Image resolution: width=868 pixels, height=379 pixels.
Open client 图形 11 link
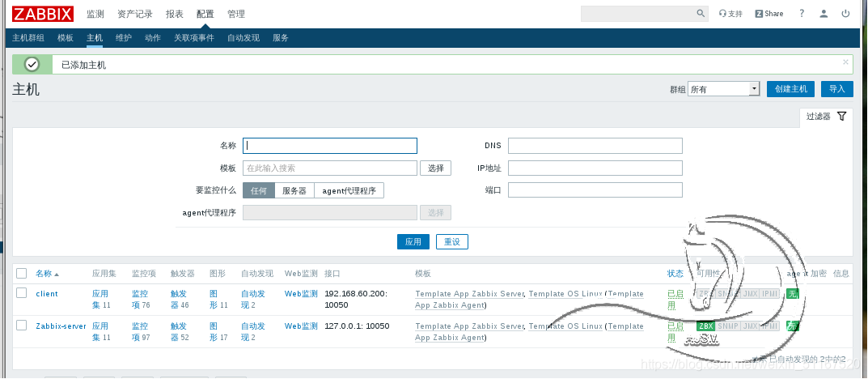tap(218, 299)
